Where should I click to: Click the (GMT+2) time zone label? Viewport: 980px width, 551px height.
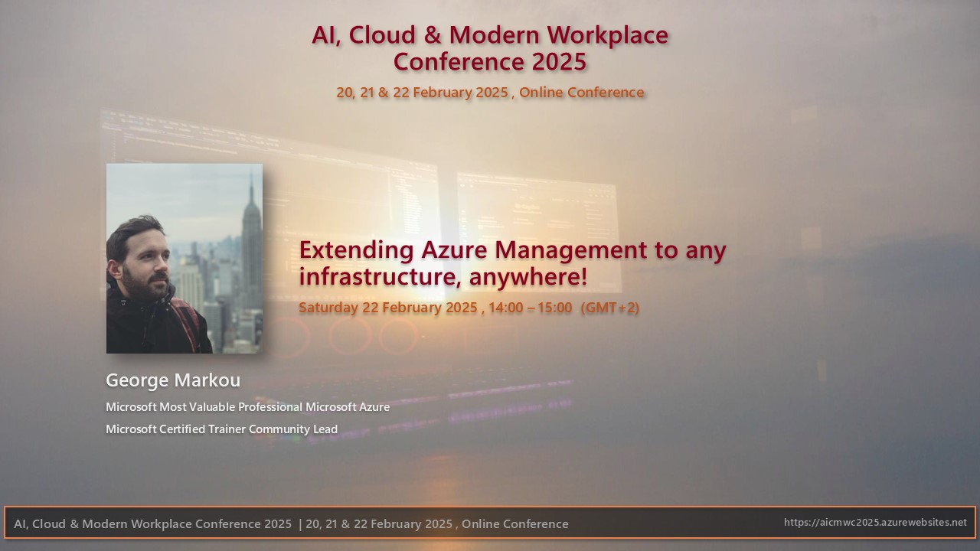pos(609,308)
